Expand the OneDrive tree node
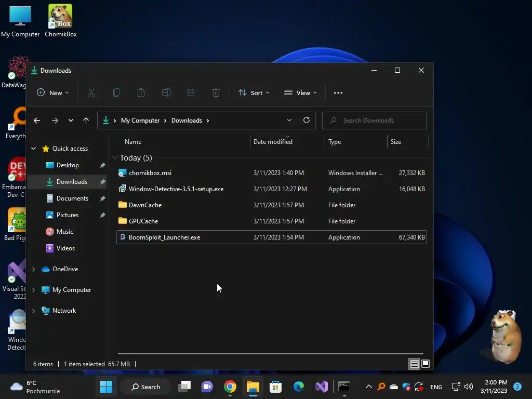 (34, 269)
